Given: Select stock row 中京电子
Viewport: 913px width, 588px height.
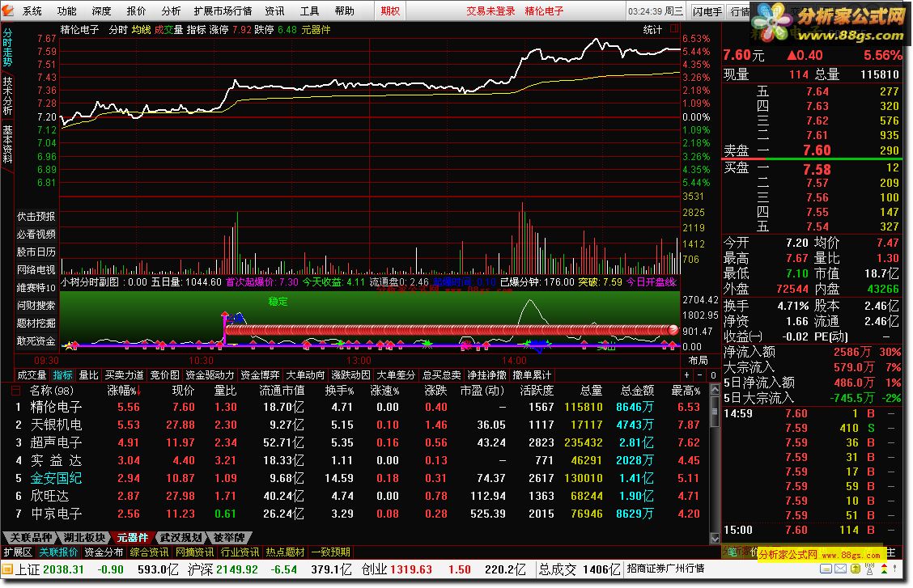Looking at the screenshot, I should 355,514.
